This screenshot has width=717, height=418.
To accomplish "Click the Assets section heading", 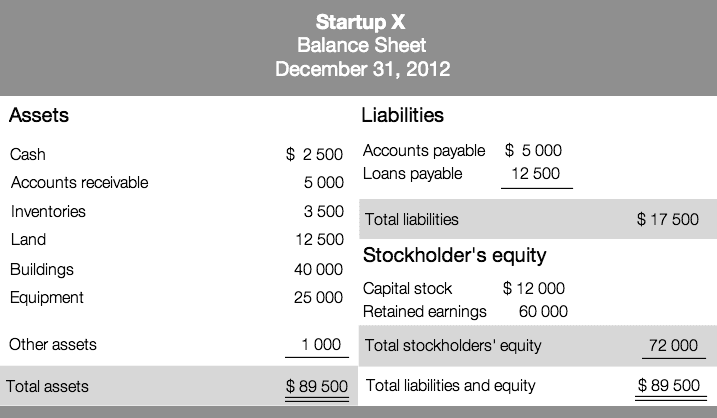I will [x=39, y=115].
